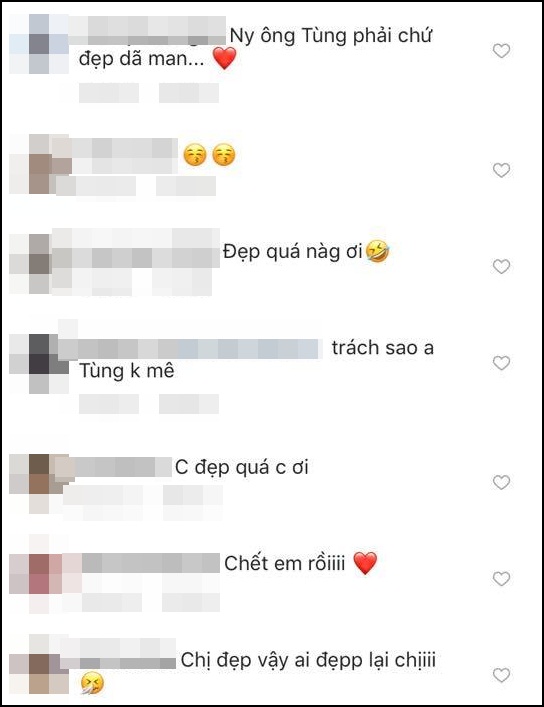Open blurred username before "Đẹp quá nàg ơi"

(x=136, y=249)
